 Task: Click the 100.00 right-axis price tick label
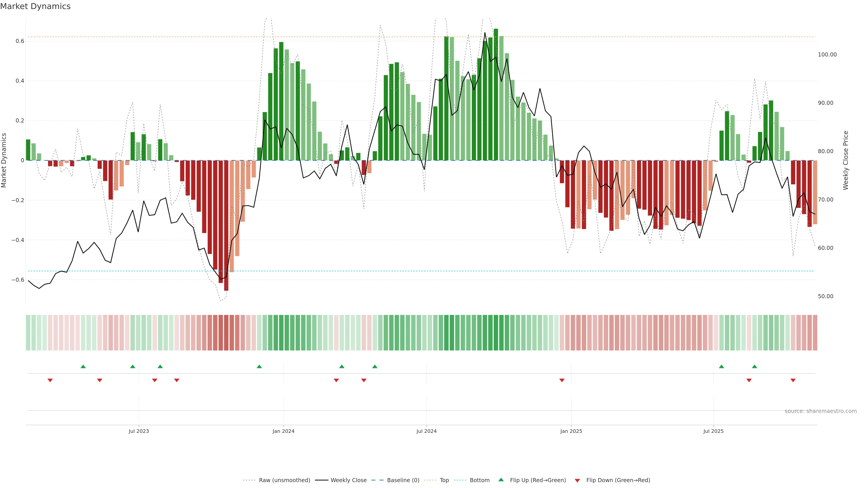827,54
